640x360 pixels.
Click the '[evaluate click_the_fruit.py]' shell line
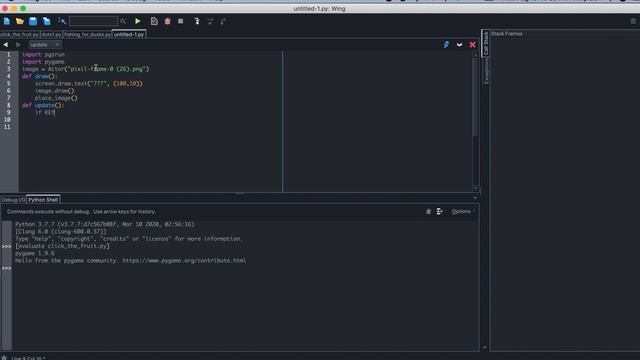(x=62, y=246)
